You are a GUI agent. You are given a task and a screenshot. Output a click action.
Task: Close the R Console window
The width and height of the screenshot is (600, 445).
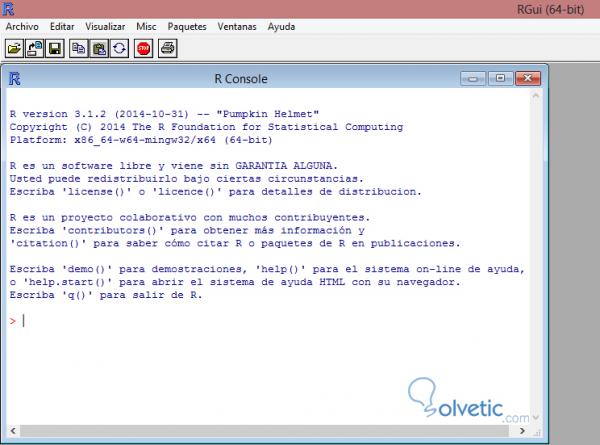point(528,78)
